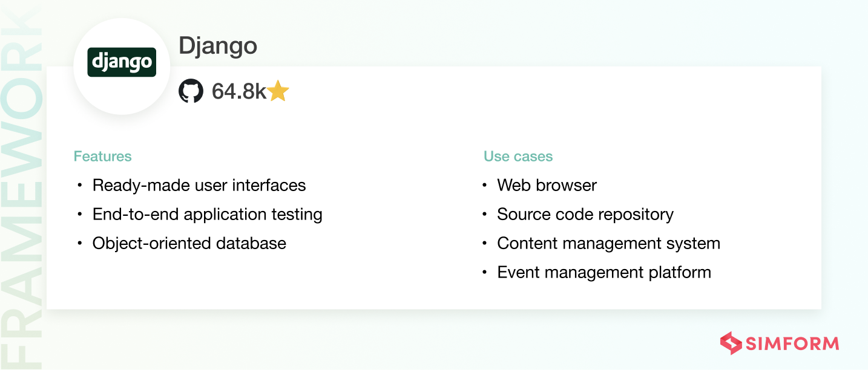868x370 pixels.
Task: Select the Event management platform entry
Action: (603, 272)
